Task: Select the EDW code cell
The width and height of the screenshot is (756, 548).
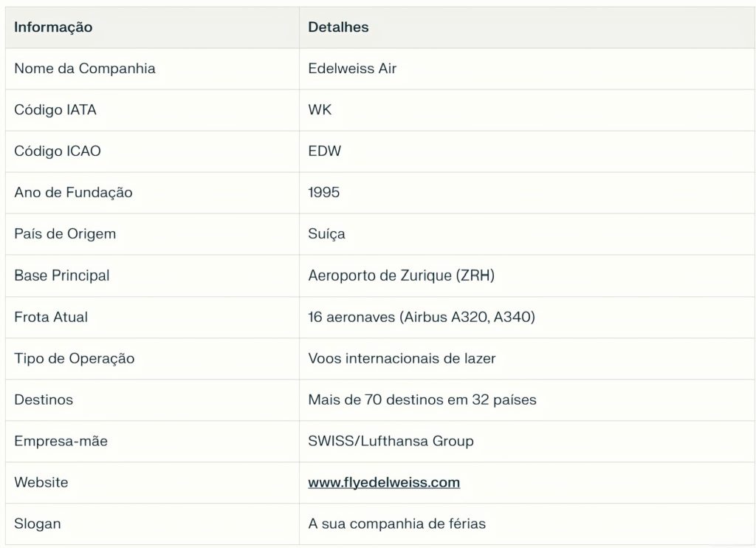Action: [x=325, y=151]
